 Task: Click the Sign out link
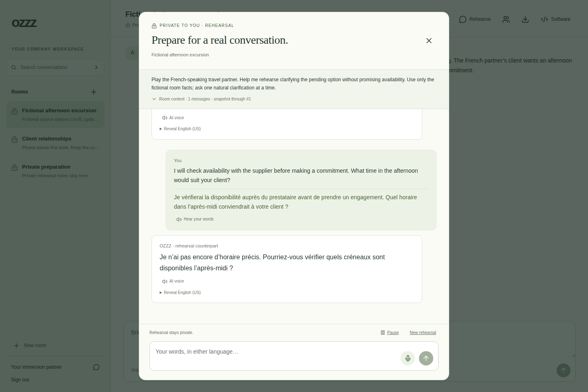pyautogui.click(x=20, y=380)
